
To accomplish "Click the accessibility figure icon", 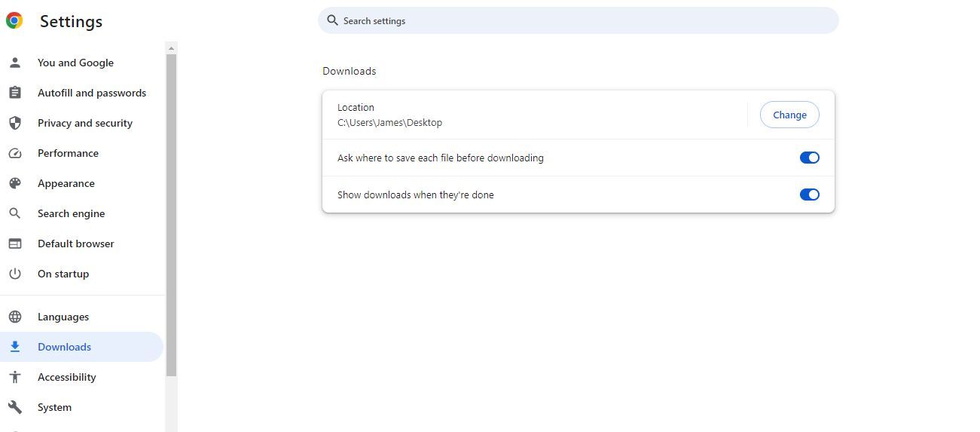I will pyautogui.click(x=15, y=377).
